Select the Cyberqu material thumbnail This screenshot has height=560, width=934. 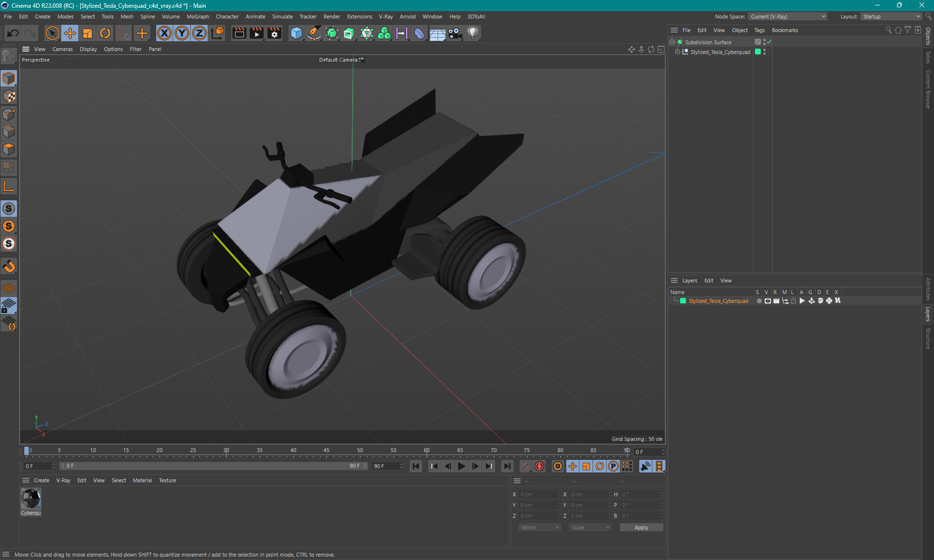pyautogui.click(x=31, y=498)
